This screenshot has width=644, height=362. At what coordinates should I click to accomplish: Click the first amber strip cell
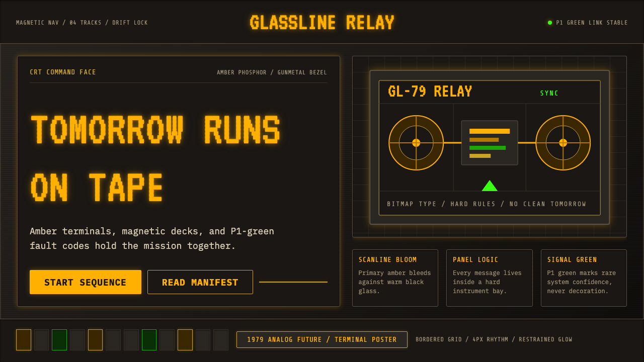[24, 340]
